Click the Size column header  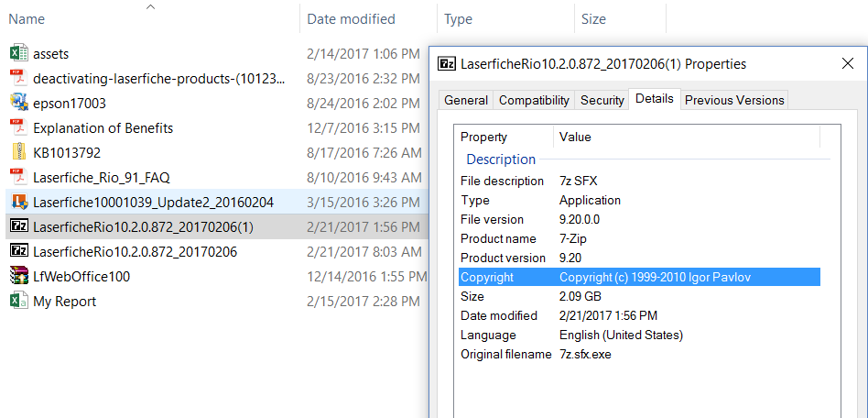(x=593, y=18)
